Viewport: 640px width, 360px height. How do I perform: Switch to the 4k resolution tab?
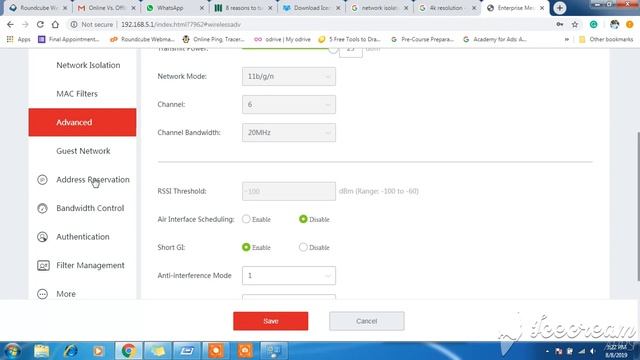click(447, 8)
